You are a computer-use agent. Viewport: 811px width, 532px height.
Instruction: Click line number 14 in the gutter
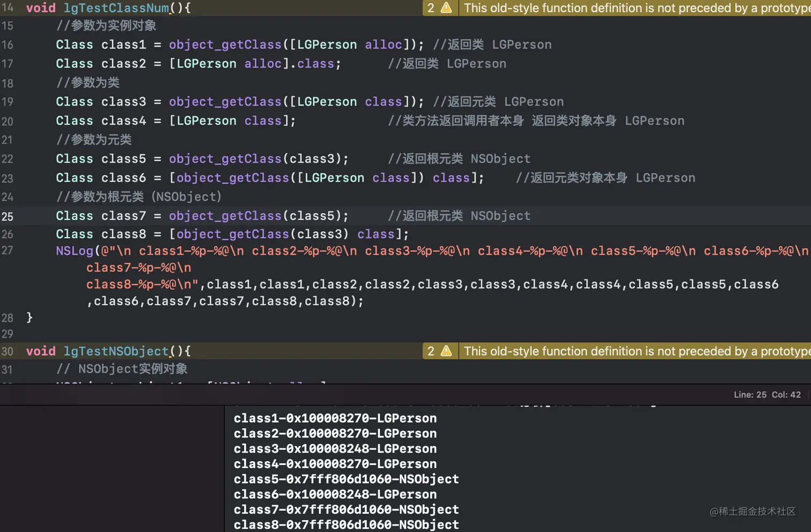pos(8,8)
